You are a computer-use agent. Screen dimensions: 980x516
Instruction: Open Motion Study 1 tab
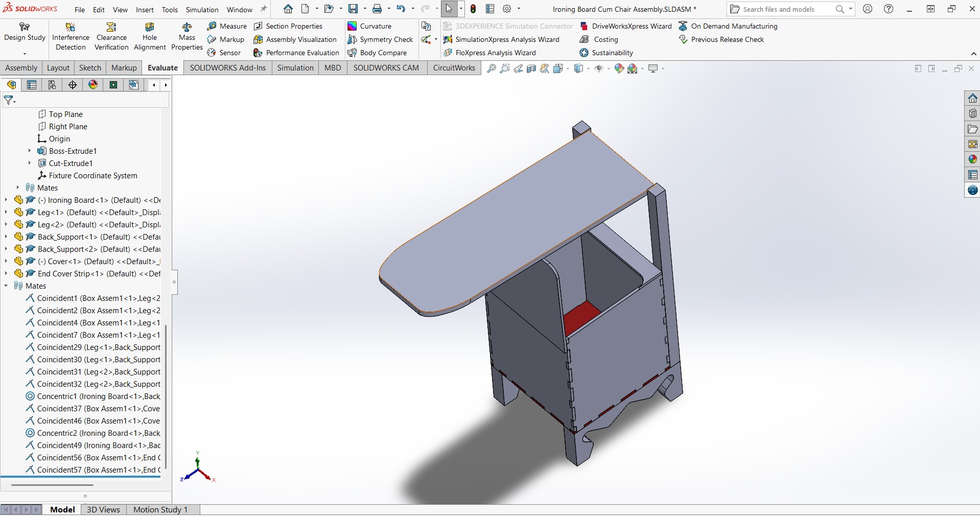160,509
